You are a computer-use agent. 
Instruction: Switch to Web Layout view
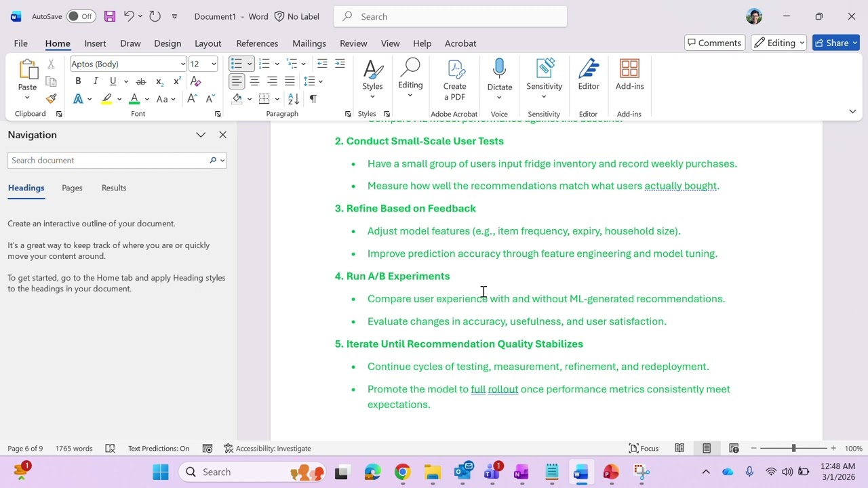[734, 449]
